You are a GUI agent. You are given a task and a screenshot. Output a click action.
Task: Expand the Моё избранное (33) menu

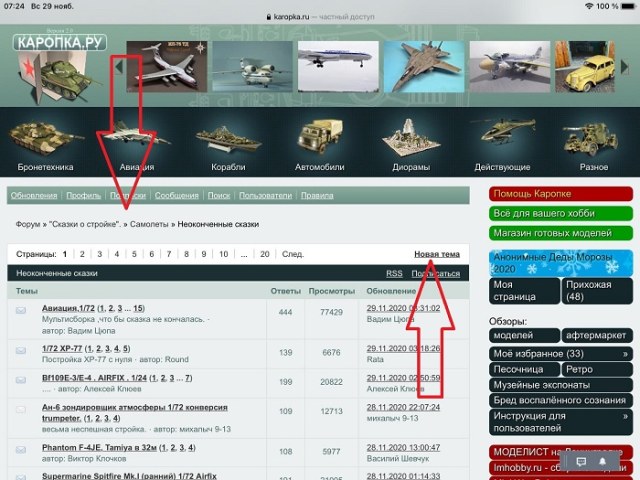[x=560, y=354]
